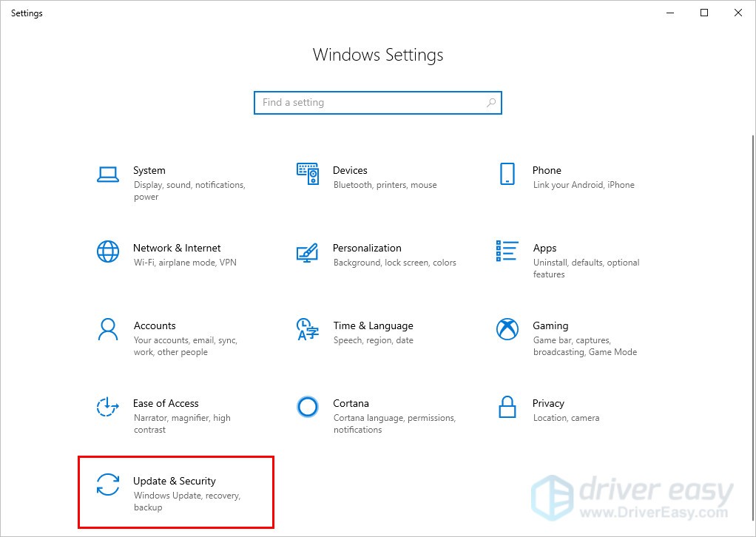Screen dimensions: 756x537
Task: Open the System settings icon
Action: click(x=107, y=174)
